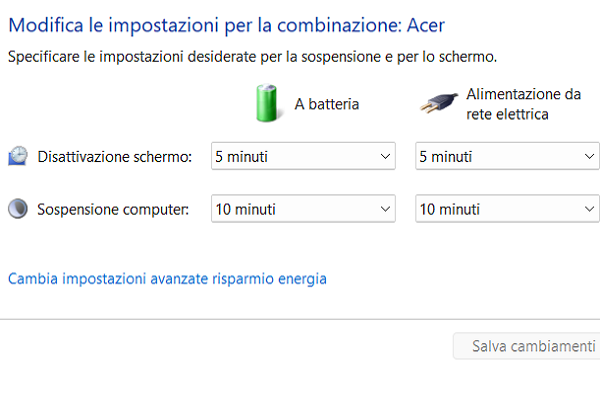Click the 'Specificare le impostazioni desiderate' description text

pyautogui.click(x=252, y=57)
